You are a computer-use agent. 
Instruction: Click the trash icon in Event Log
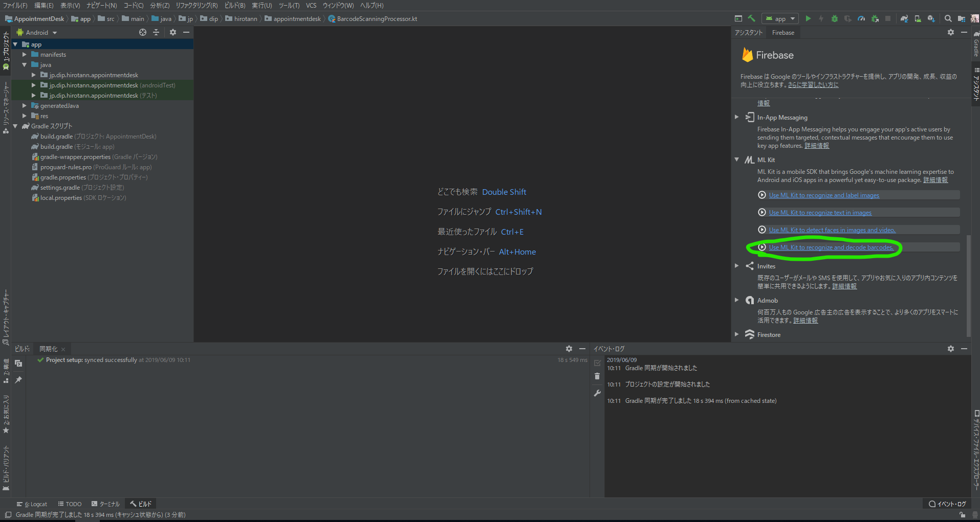597,376
